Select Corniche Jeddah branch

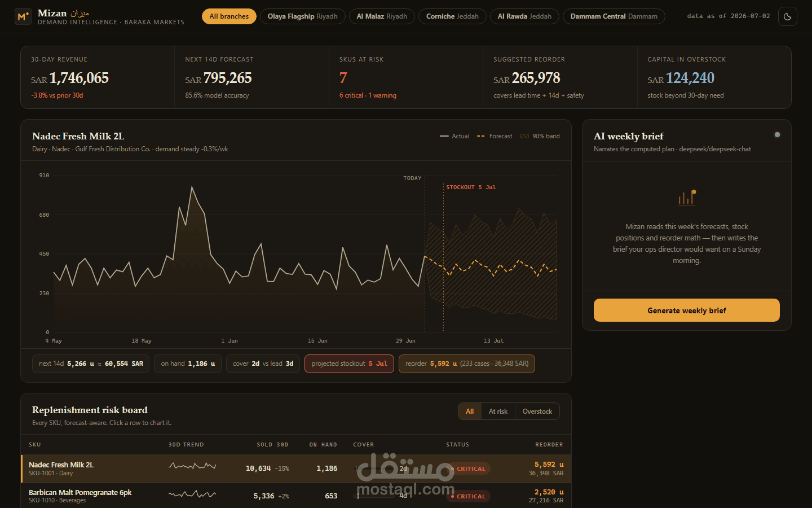[x=452, y=16]
